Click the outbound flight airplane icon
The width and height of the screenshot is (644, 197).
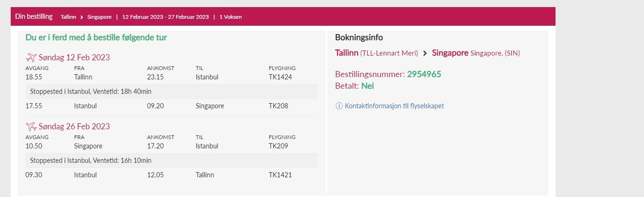point(31,57)
